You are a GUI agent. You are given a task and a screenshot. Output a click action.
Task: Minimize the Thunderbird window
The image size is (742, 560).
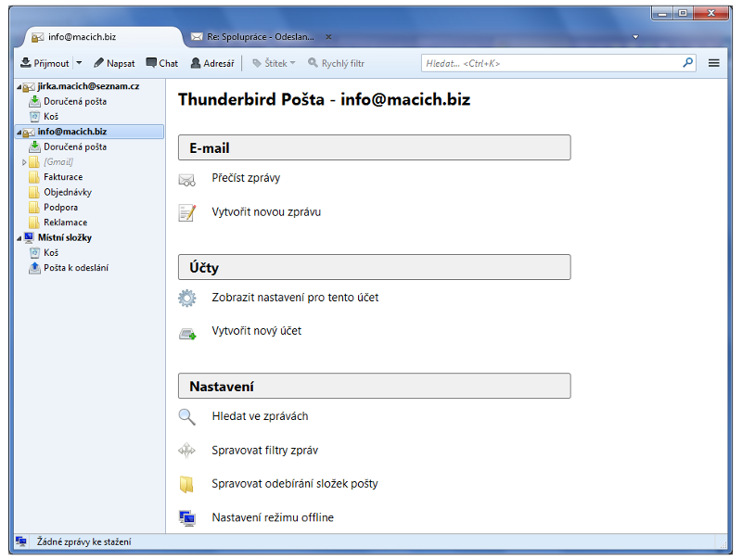[x=662, y=13]
